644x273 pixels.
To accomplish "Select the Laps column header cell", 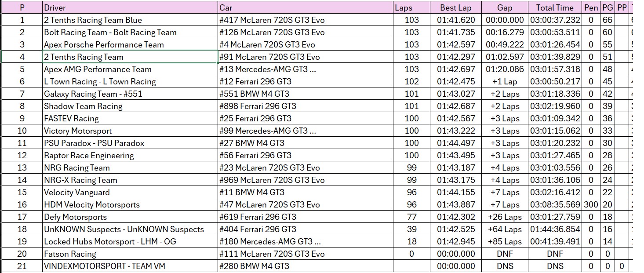I will [x=411, y=7].
